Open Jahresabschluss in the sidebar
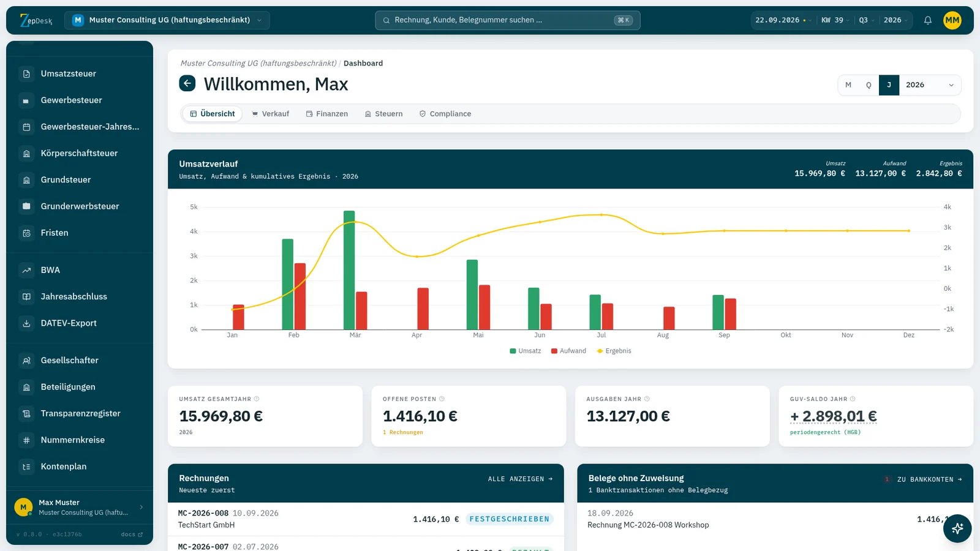 (x=80, y=297)
